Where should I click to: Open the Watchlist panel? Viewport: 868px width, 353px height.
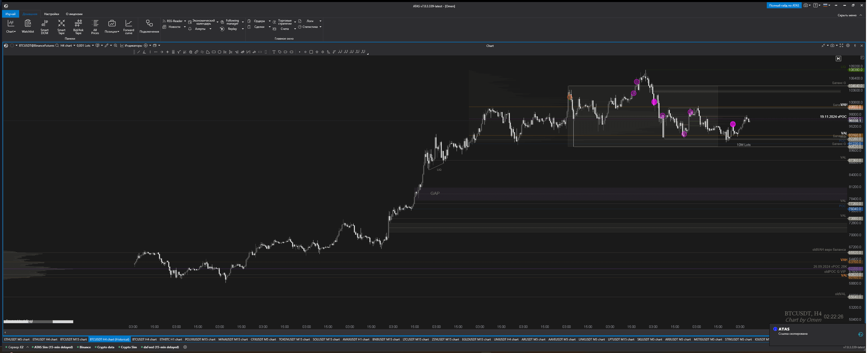pyautogui.click(x=28, y=26)
